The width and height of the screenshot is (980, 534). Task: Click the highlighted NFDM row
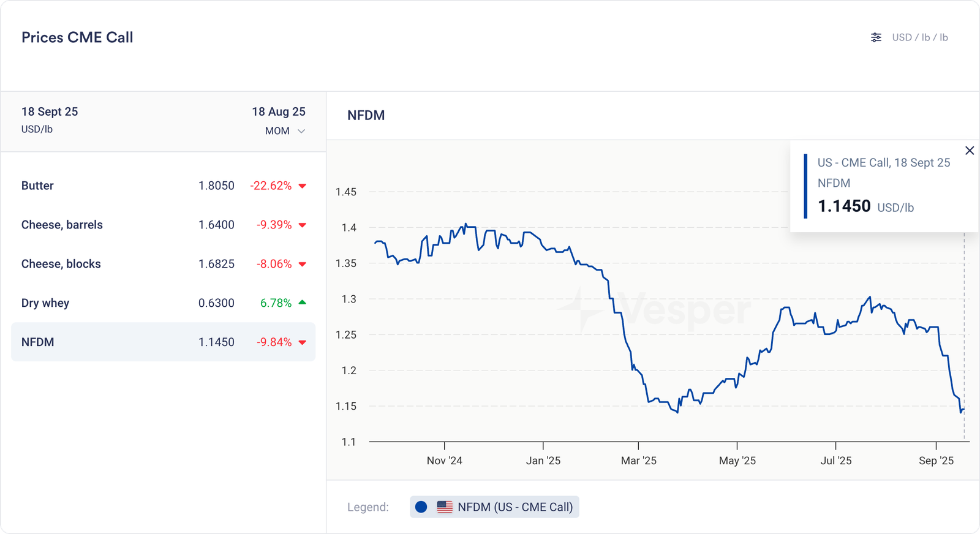(x=163, y=342)
